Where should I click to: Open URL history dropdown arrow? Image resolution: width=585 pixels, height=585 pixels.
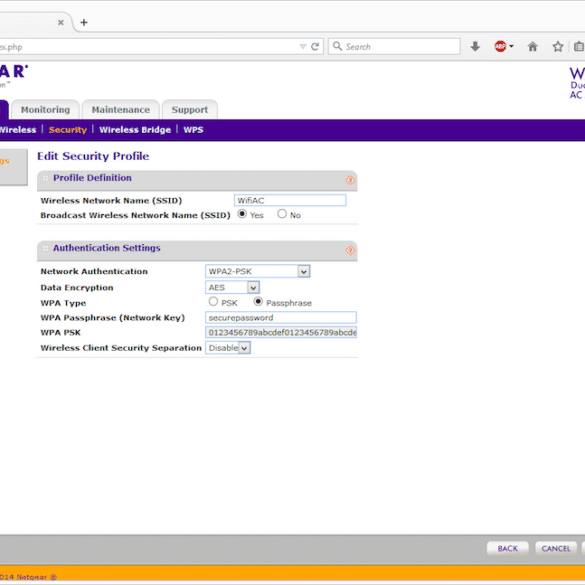pyautogui.click(x=303, y=47)
